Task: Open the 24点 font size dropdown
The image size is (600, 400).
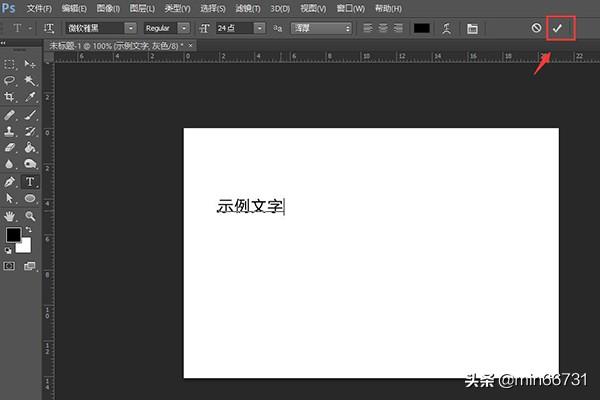Action: [260, 28]
